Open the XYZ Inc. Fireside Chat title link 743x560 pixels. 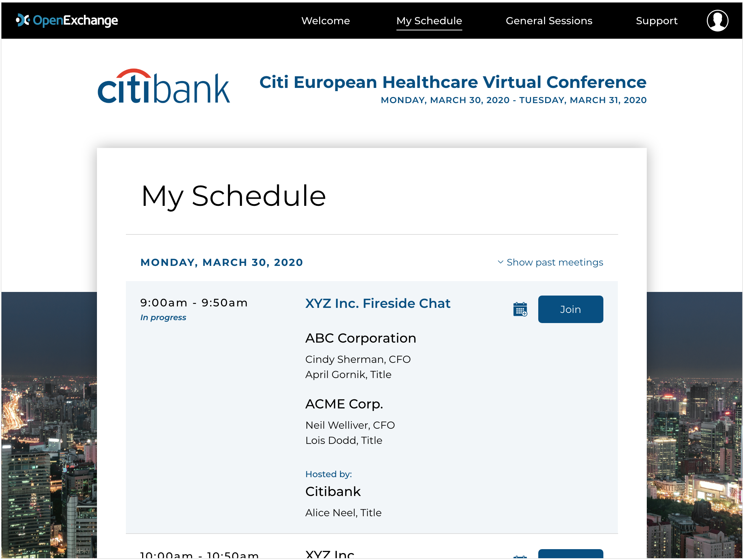point(378,303)
